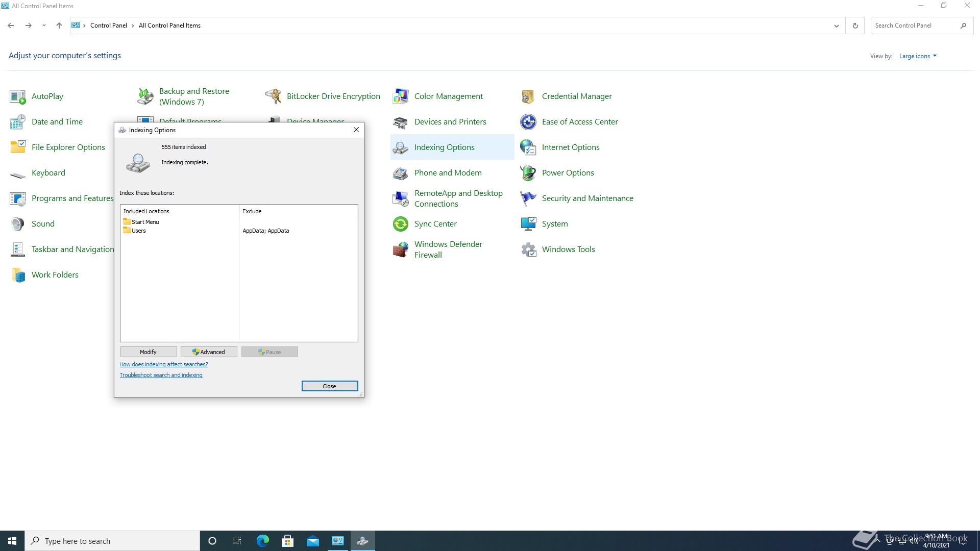Open the Date and Time icon
980x551 pixels.
tap(17, 122)
